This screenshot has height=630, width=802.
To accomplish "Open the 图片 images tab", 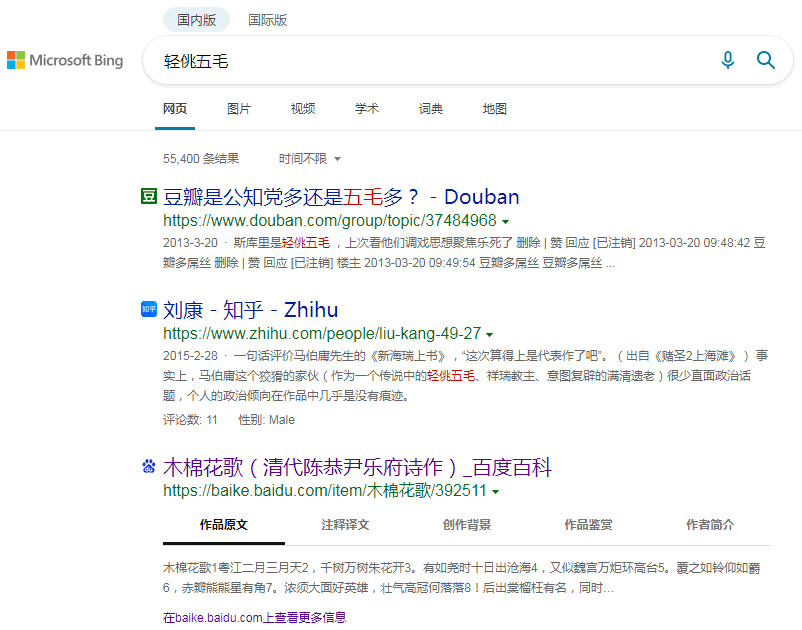I will click(x=239, y=109).
